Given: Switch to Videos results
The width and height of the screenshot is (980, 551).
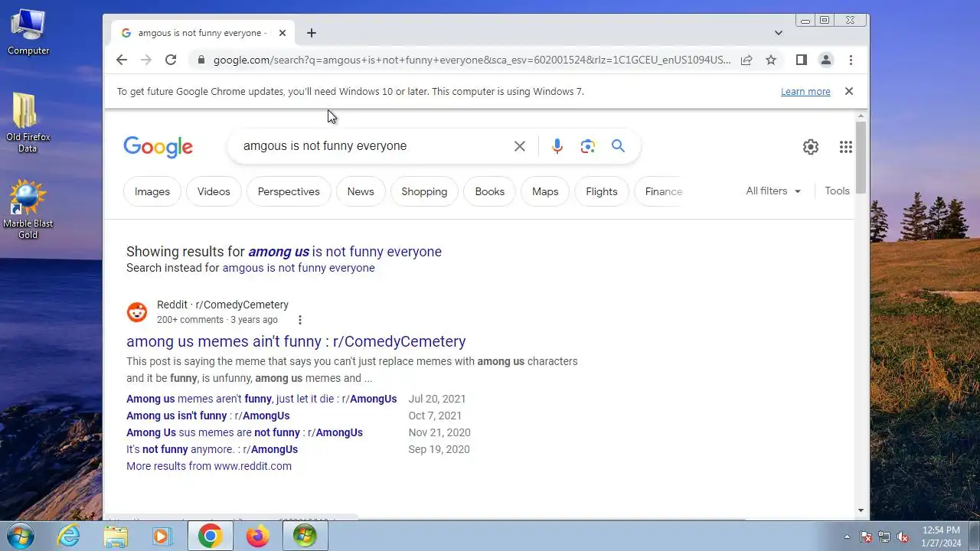Looking at the screenshot, I should [x=214, y=191].
